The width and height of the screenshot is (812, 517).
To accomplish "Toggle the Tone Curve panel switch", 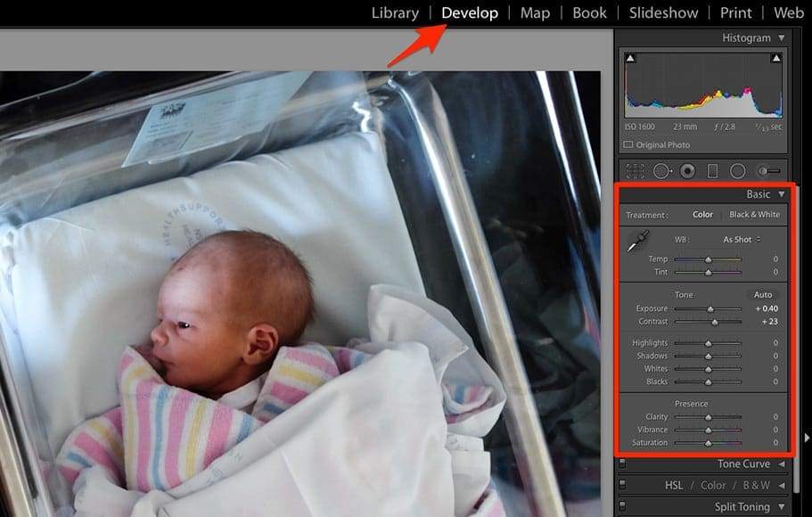I will click(x=622, y=464).
